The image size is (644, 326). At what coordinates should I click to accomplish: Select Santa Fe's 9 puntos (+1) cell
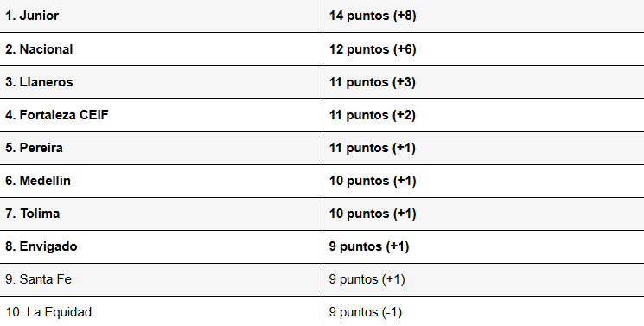point(483,279)
